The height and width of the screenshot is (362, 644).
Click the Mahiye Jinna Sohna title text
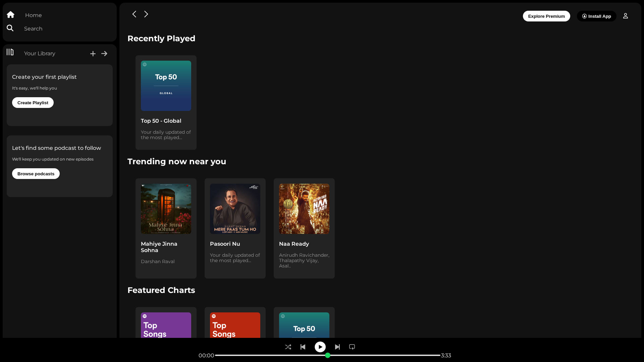click(159, 247)
